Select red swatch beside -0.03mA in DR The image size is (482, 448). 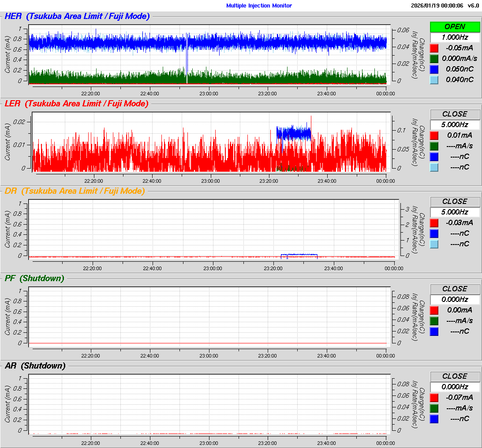coord(434,223)
